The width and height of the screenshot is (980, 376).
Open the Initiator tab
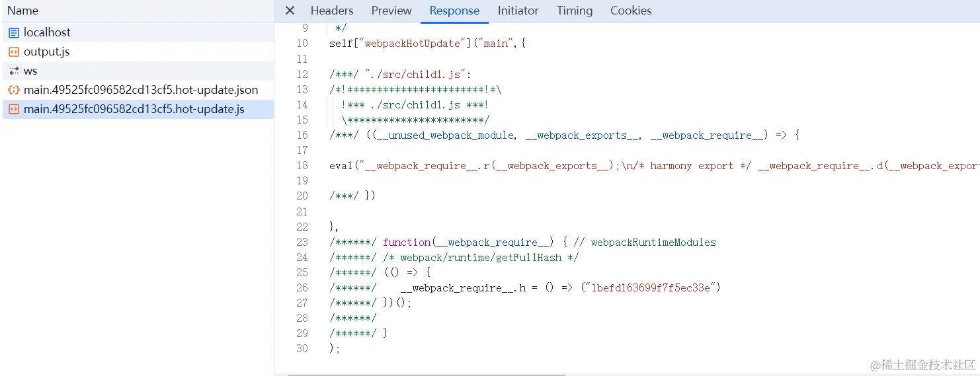click(518, 11)
